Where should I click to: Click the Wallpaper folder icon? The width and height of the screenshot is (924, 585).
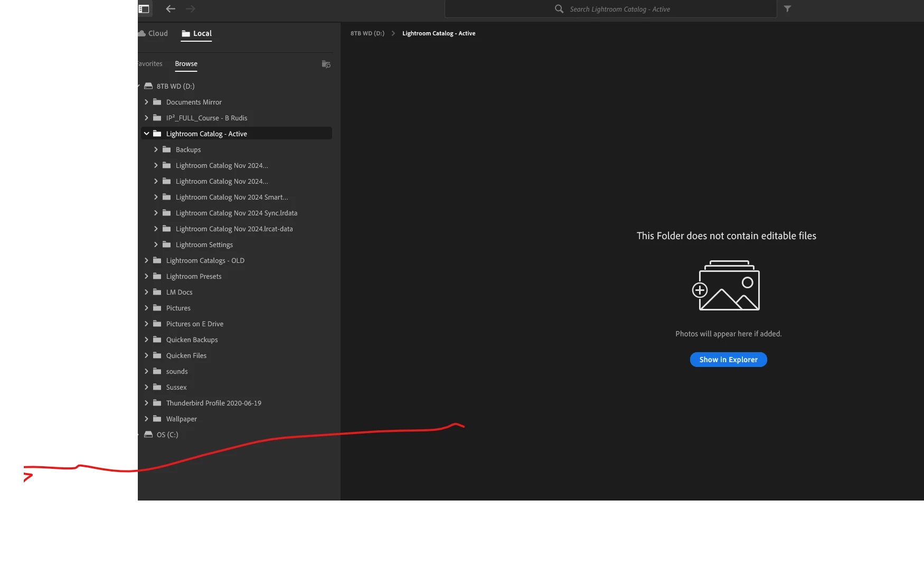[x=157, y=419]
